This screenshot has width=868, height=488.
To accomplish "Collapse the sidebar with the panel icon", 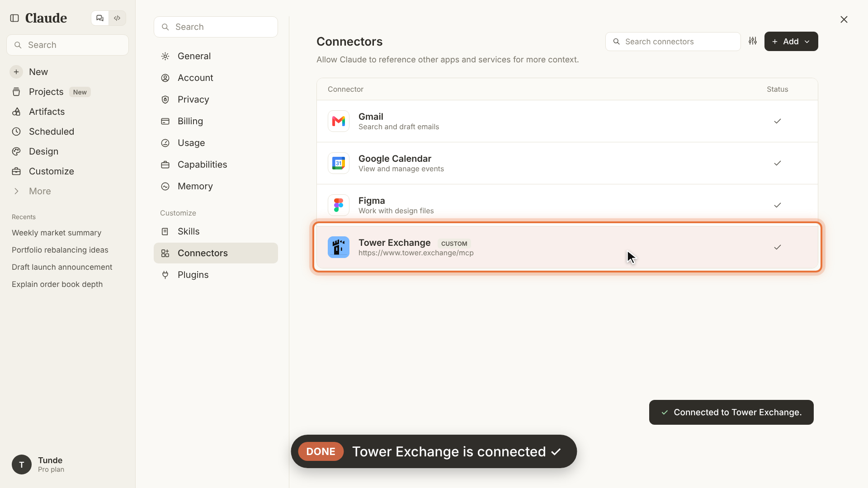I will 14,18.
